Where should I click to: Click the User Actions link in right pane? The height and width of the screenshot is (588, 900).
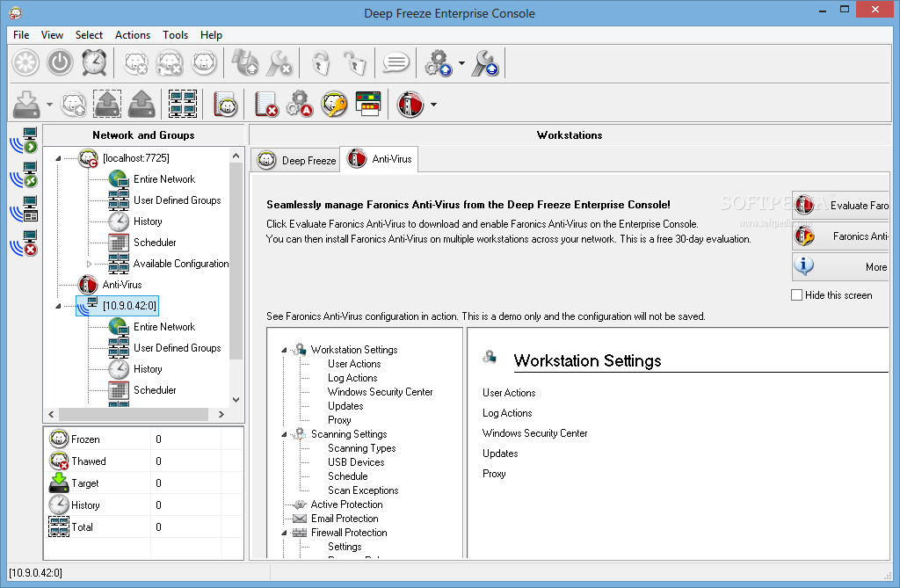509,393
